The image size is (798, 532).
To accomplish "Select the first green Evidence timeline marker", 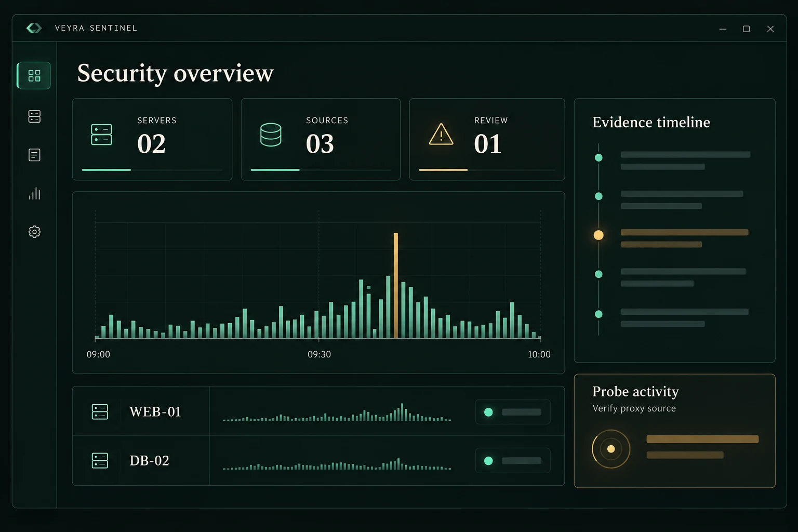I will pyautogui.click(x=598, y=157).
